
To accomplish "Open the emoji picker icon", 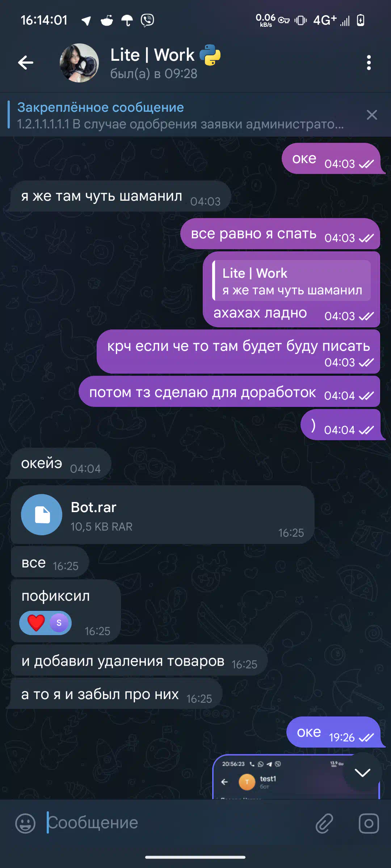I will point(25,824).
